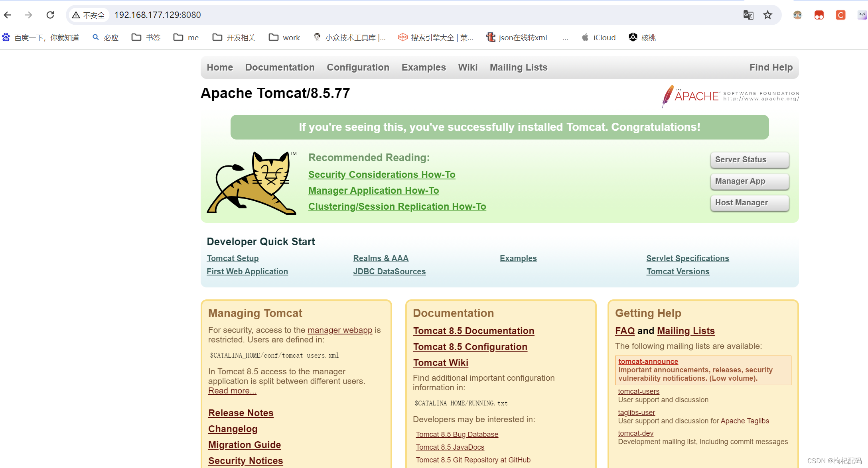Open Clustering/Session Replication How-To link
Image resolution: width=868 pixels, height=468 pixels.
tap(397, 206)
